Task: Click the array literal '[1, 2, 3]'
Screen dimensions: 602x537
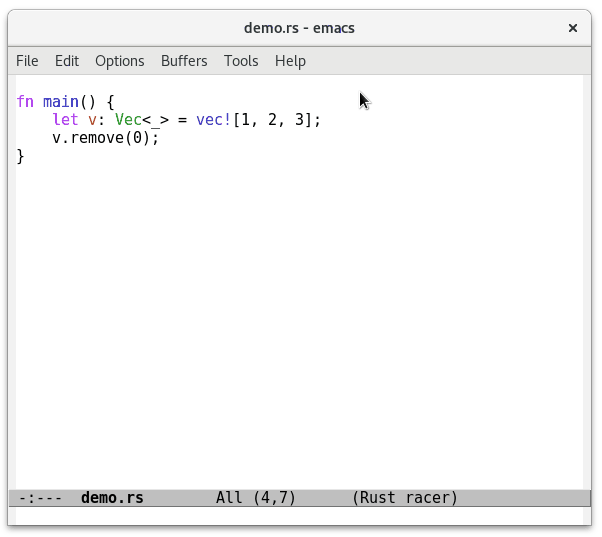Action: click(x=272, y=120)
